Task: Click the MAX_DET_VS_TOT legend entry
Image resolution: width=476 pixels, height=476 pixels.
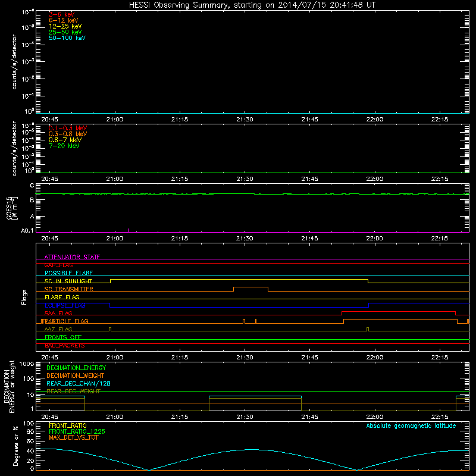Action: (x=73, y=437)
